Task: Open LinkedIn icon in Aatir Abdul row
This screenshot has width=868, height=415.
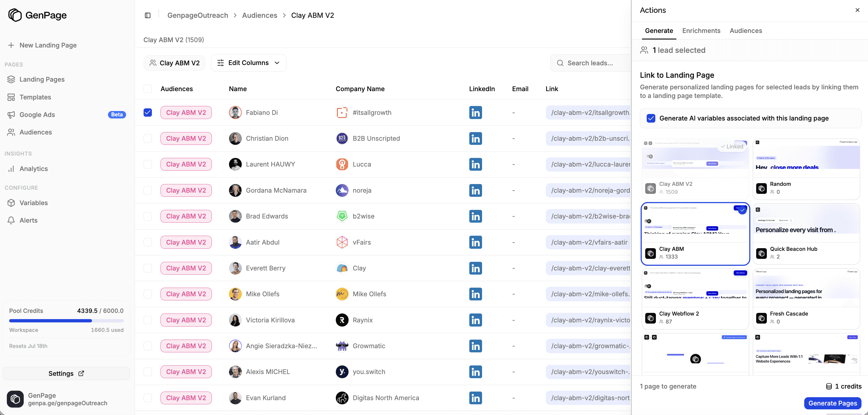Action: click(476, 243)
